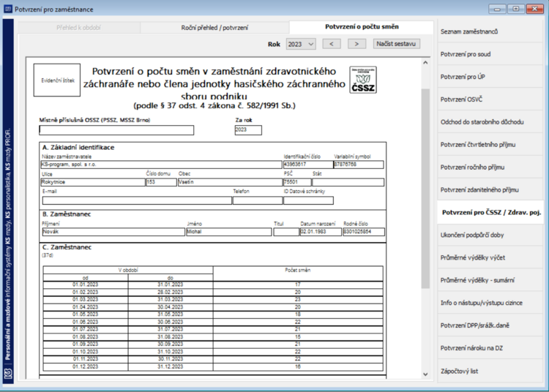The height and width of the screenshot is (392, 549).
Task: Select Potvrzení ročního příjmu
Action: (490, 167)
